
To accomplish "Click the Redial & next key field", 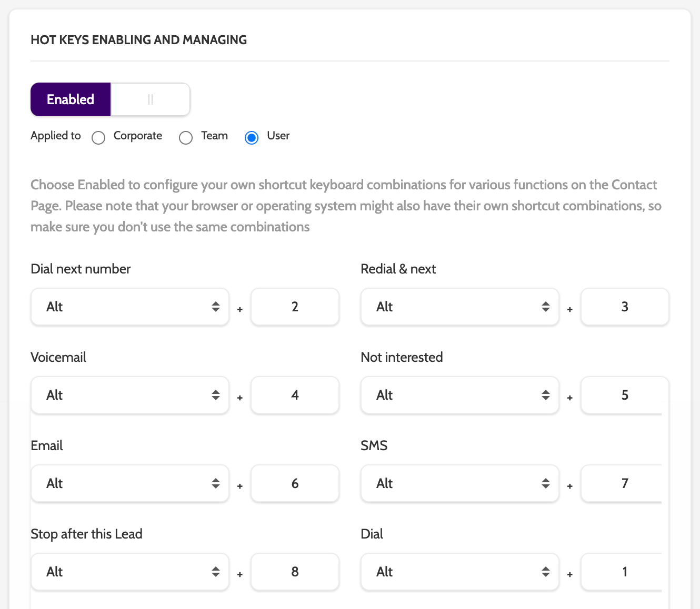I will [x=625, y=307].
